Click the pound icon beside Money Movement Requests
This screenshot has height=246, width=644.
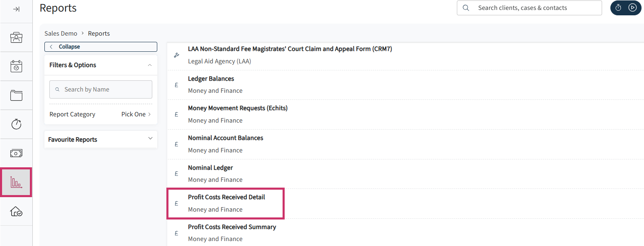point(176,114)
